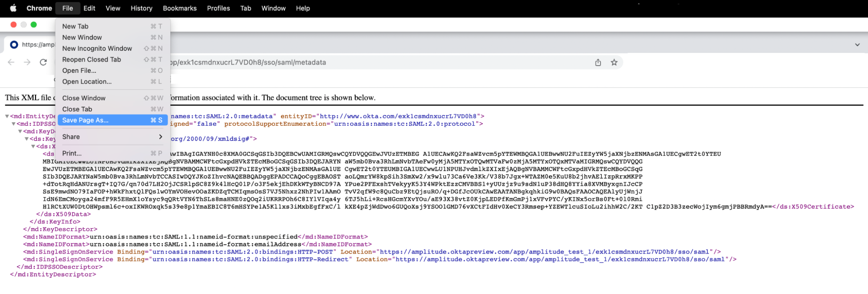868x294 pixels.
Task: Click the share icon in address bar
Action: (598, 62)
